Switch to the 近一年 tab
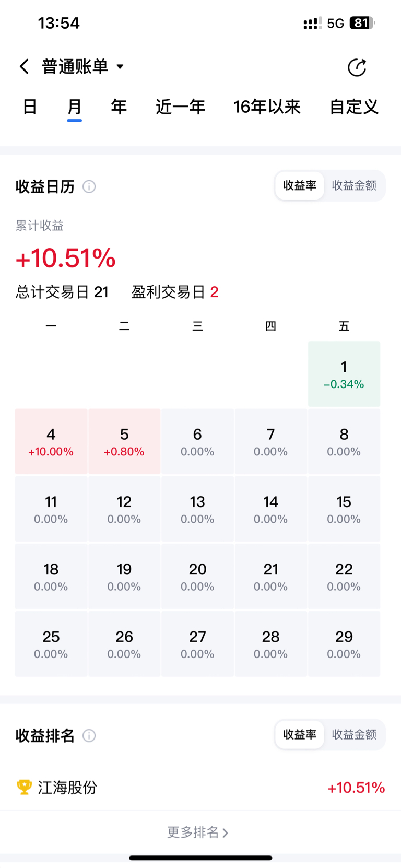The height and width of the screenshot is (868, 401). [x=180, y=107]
